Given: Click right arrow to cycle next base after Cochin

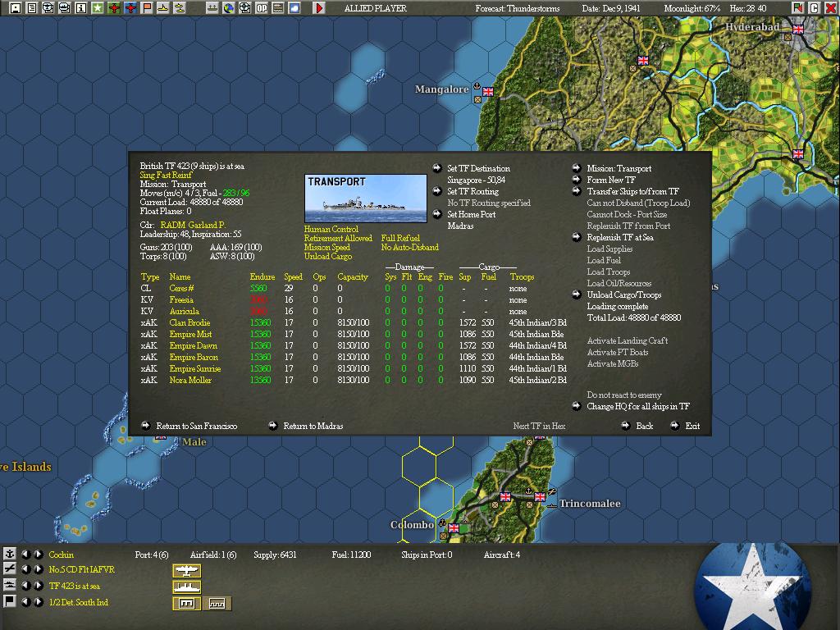Looking at the screenshot, I should point(39,554).
